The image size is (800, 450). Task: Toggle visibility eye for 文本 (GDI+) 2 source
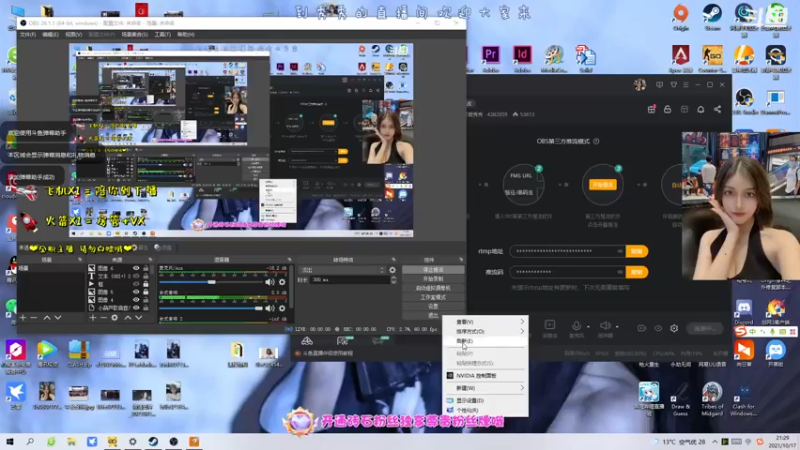(x=136, y=276)
